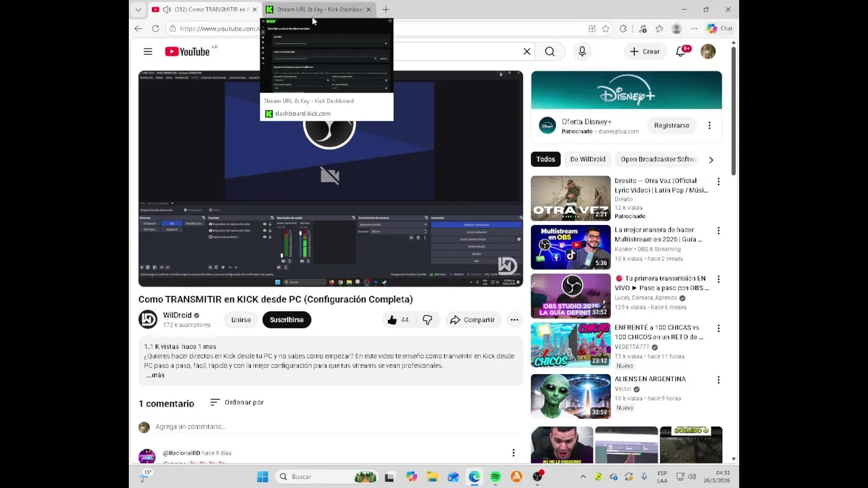This screenshot has height=488, width=868.
Task: Show next filter chips with arrow
Action: (711, 159)
